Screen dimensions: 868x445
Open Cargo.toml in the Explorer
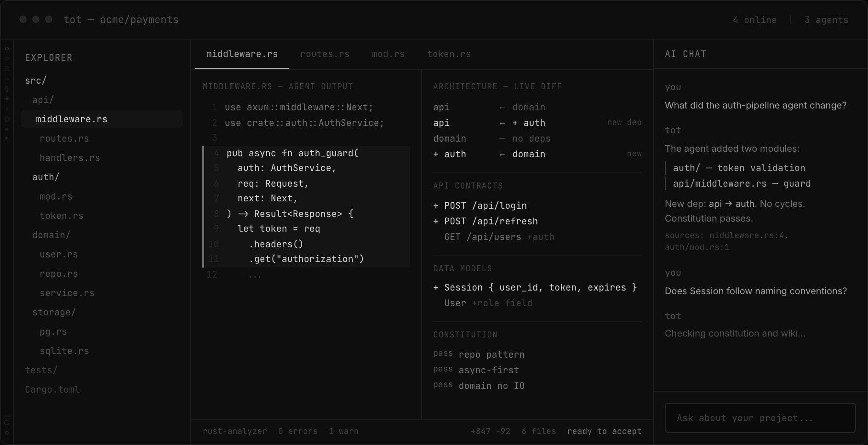point(52,389)
